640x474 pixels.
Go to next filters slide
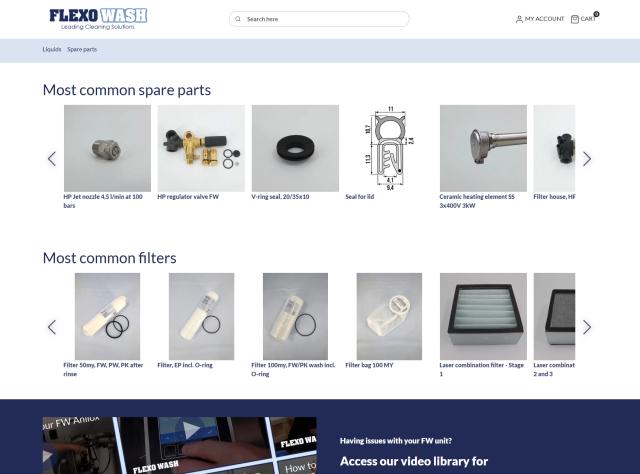(587, 327)
